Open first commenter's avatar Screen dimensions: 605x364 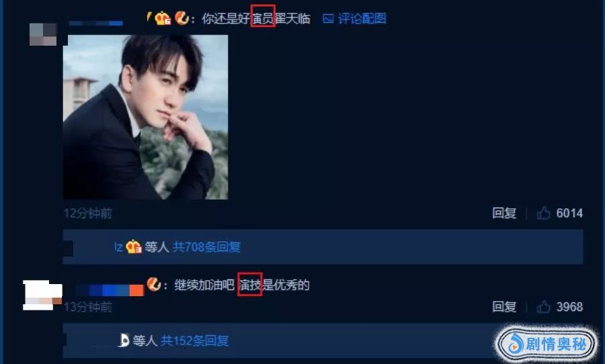pos(43,34)
